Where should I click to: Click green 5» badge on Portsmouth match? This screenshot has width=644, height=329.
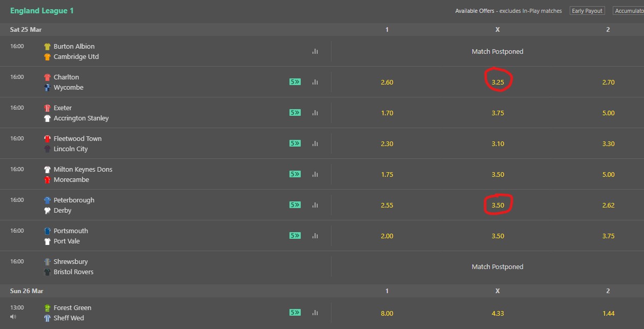(x=295, y=236)
